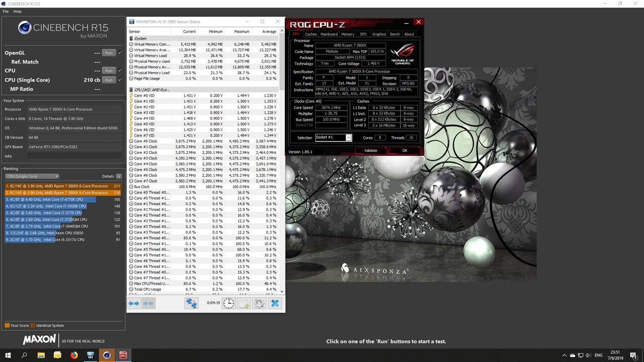Open HWiNFO sensor settings gear icon
This screenshot has height=362, width=644.
coord(259,303)
